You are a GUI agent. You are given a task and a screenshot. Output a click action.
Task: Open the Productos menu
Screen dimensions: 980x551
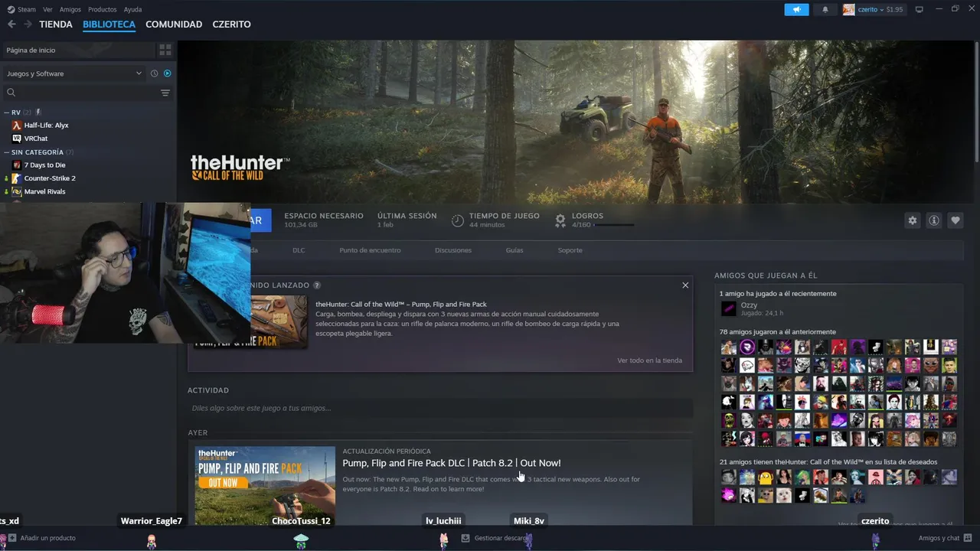[x=103, y=9]
